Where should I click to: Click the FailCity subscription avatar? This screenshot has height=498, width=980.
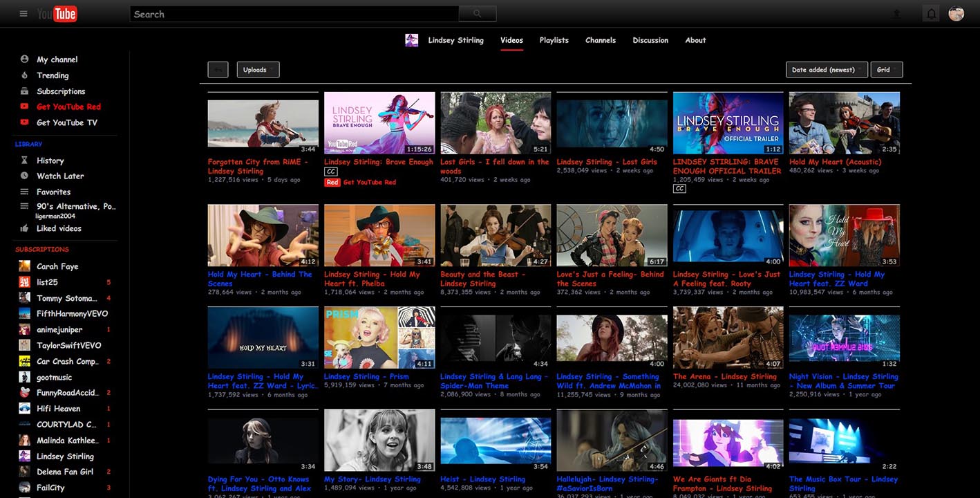(x=25, y=488)
